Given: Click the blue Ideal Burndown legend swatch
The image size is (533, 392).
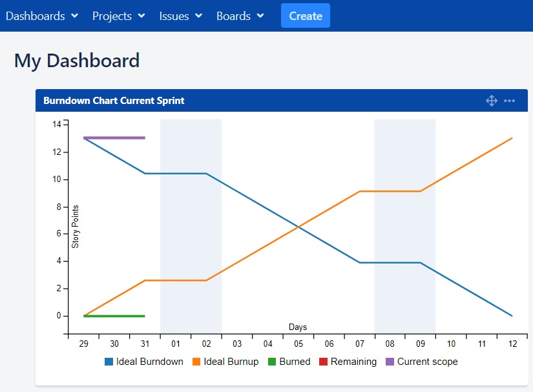Looking at the screenshot, I should 109,362.
